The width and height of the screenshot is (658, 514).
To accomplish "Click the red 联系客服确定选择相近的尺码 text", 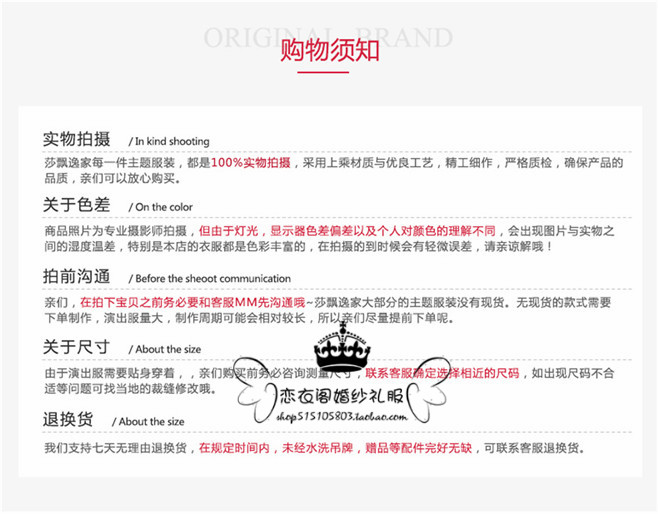I will 442,373.
